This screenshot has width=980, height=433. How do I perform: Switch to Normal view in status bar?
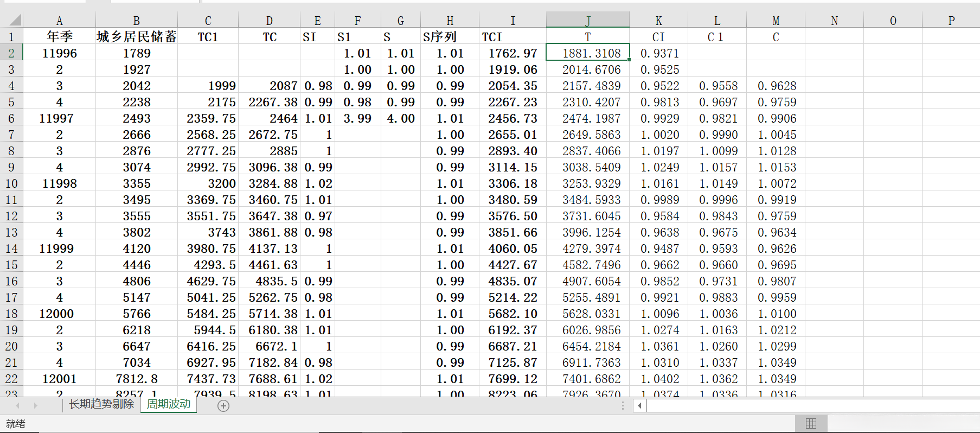811,424
